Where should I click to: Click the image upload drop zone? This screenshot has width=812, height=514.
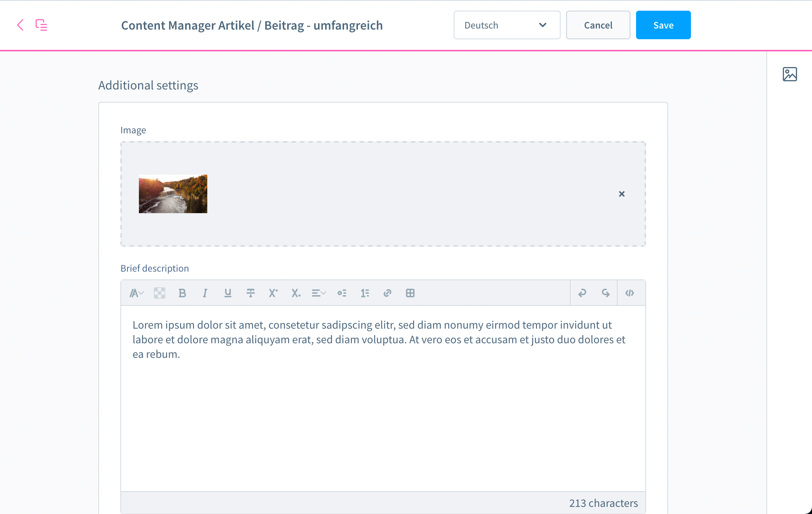click(383, 194)
